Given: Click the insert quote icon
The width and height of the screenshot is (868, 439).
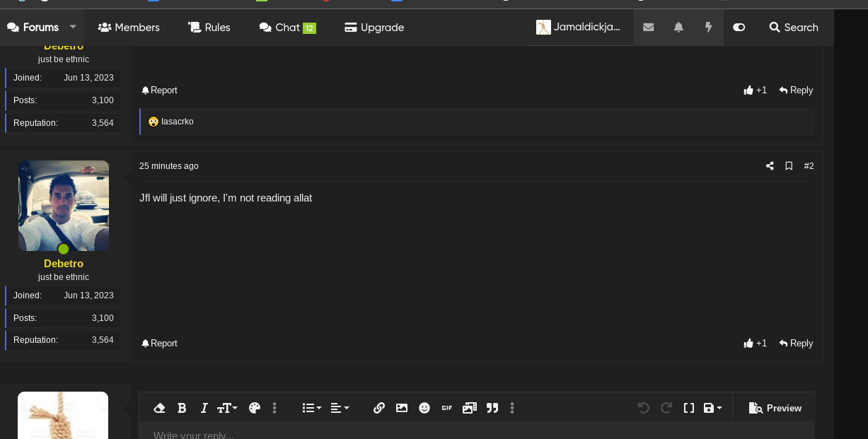Looking at the screenshot, I should 492,408.
